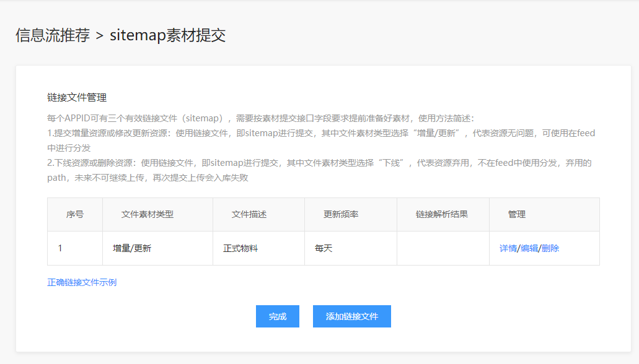
Task: Open the 正确链接文件示例 link
Action: (82, 282)
